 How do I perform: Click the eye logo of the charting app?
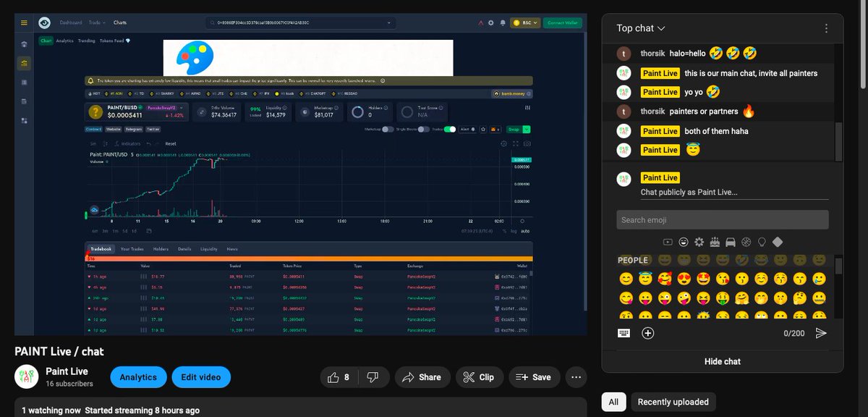pos(45,22)
